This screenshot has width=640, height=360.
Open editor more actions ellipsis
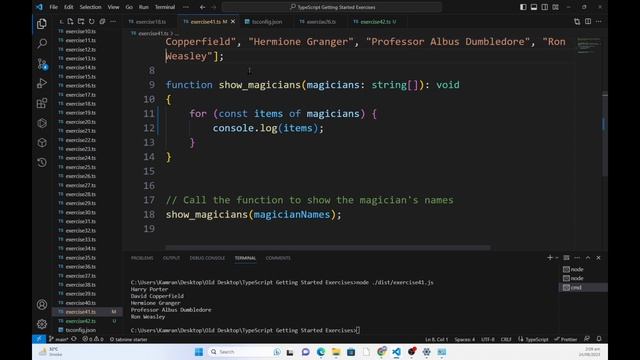598,22
